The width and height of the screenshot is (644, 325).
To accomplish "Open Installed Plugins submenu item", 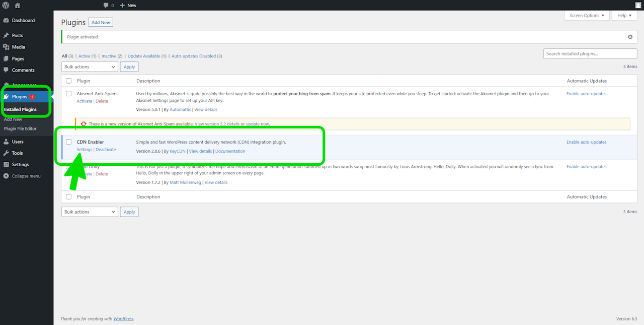I will [21, 109].
